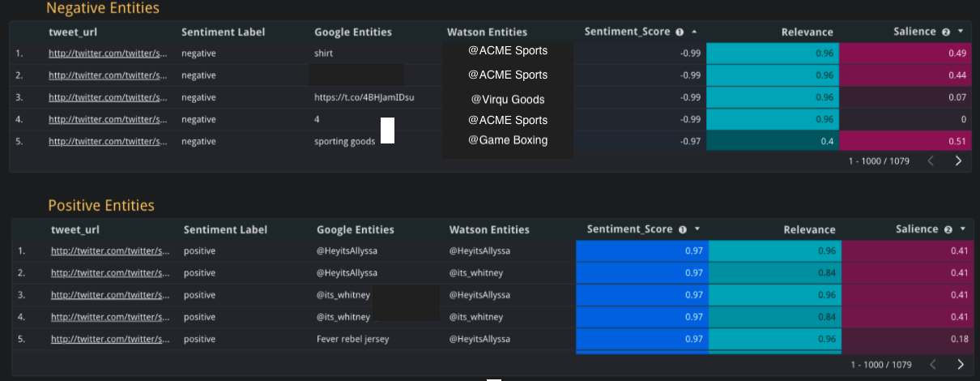Viewport: 980px width, 381px height.
Task: Open tweet URL in positive row 3
Action: click(111, 295)
